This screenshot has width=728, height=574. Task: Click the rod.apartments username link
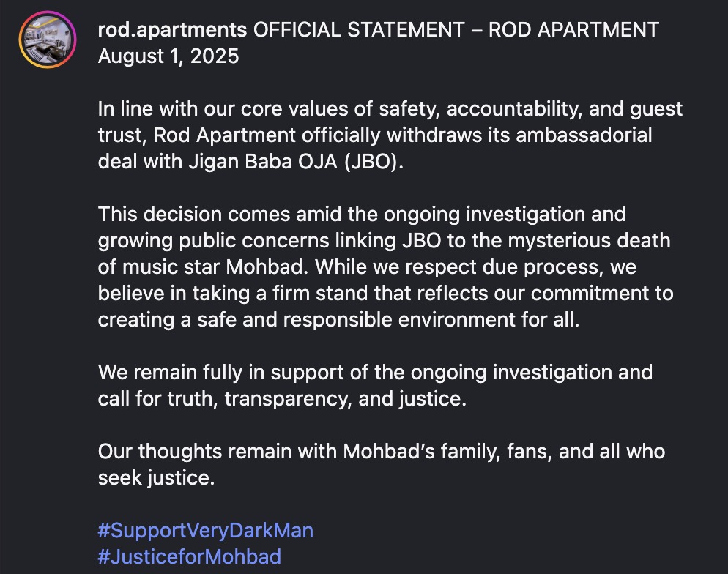coord(172,30)
